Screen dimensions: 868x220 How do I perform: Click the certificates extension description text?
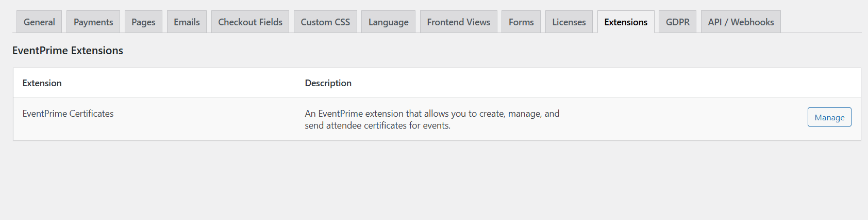click(432, 119)
